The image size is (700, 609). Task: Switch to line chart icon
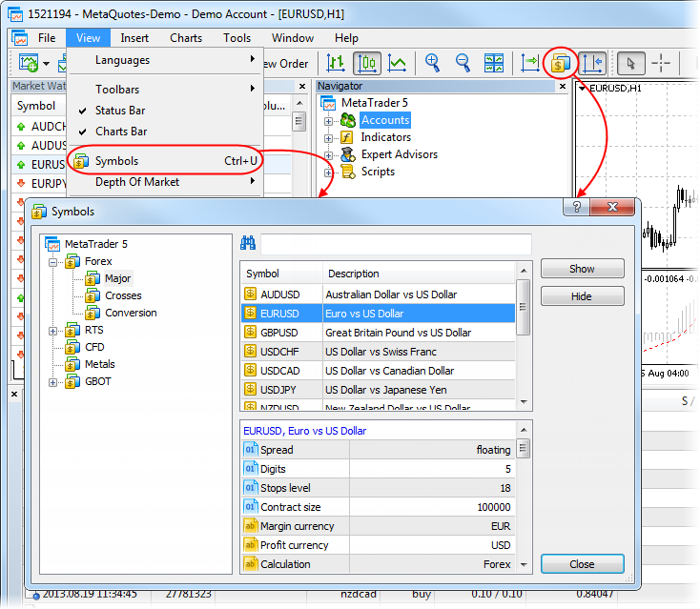click(398, 64)
